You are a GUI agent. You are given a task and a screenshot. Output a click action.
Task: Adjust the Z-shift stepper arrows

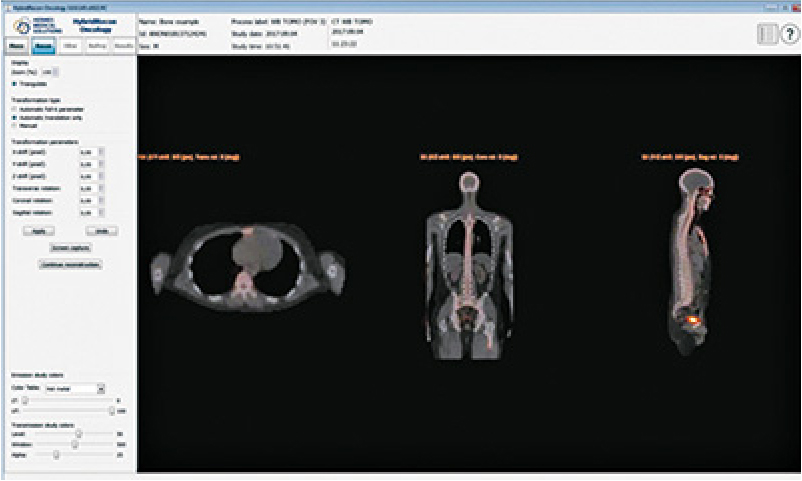(101, 177)
